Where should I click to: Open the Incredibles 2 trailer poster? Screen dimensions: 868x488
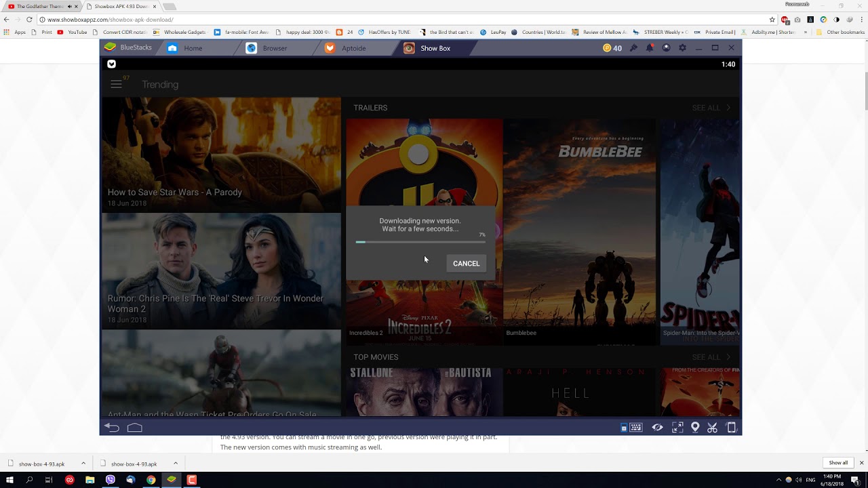425,232
